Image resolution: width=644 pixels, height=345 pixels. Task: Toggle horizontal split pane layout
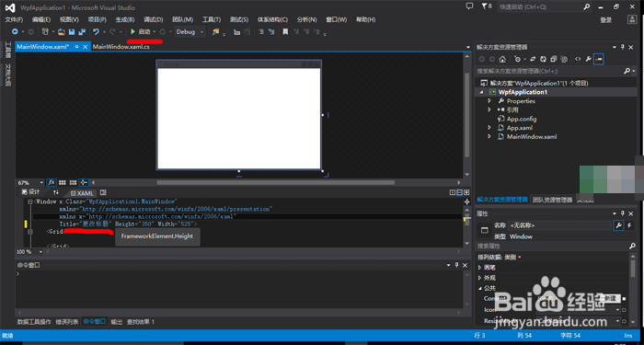460,192
